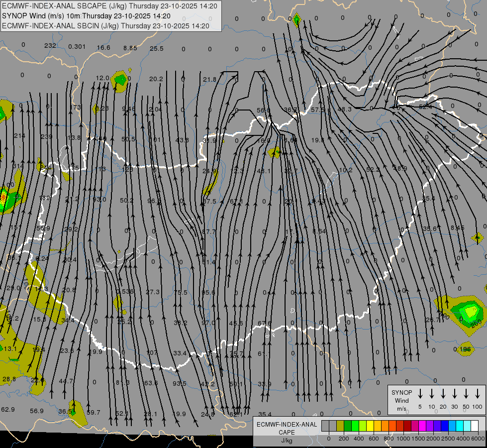This screenshot has width=487, height=448.
Task: Click the map value '97.0'
Action: [x=208, y=323]
